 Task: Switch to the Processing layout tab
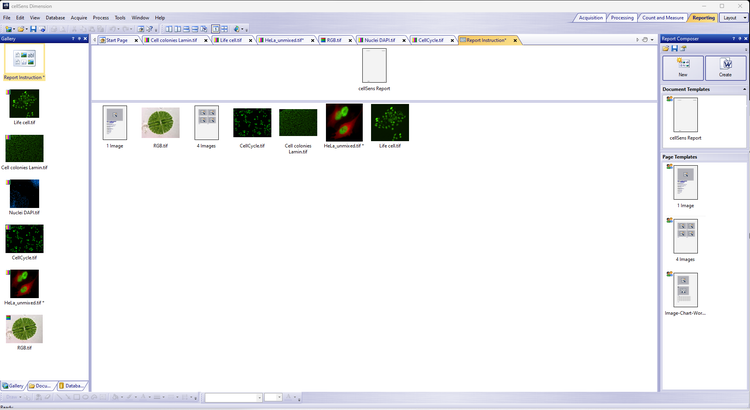click(622, 17)
